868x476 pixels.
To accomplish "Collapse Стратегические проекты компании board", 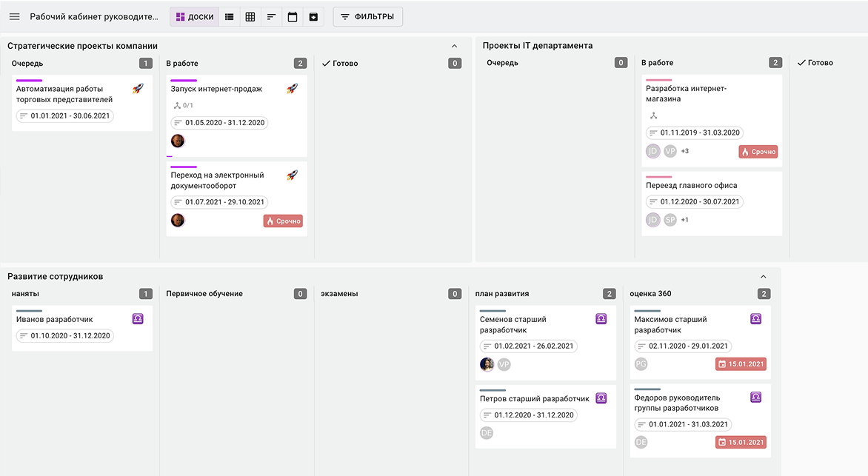I will pos(455,46).
